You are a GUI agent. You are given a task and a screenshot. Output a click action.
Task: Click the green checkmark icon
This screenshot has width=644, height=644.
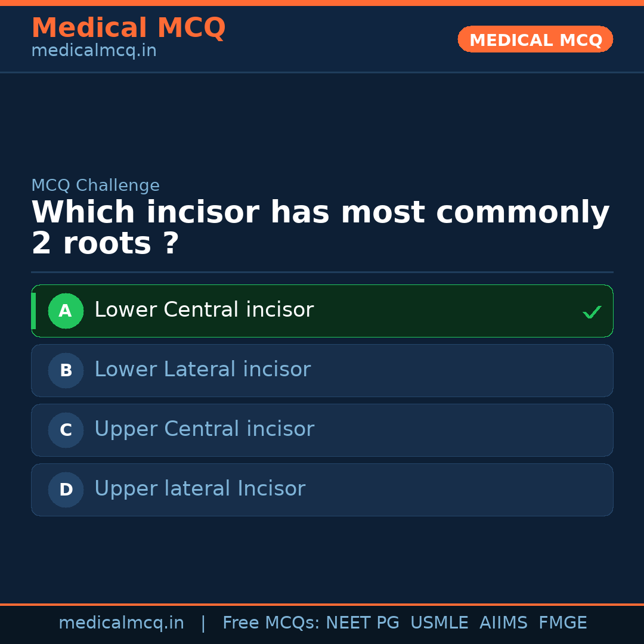tap(592, 312)
